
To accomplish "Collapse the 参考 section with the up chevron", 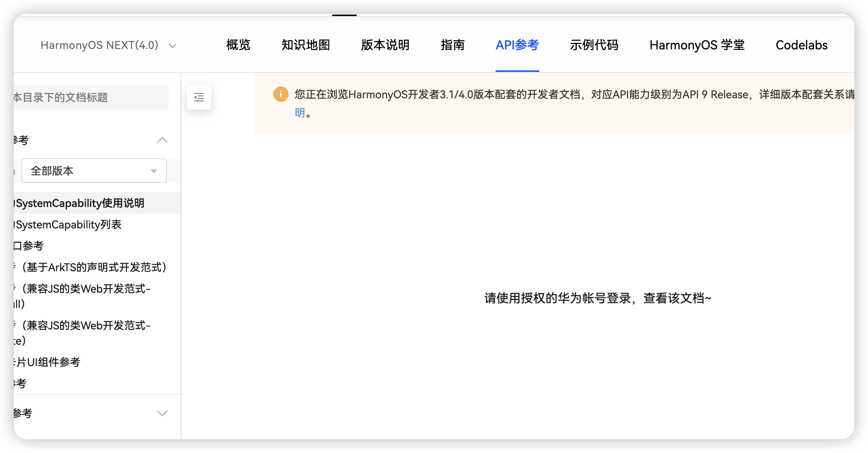I will point(162,140).
